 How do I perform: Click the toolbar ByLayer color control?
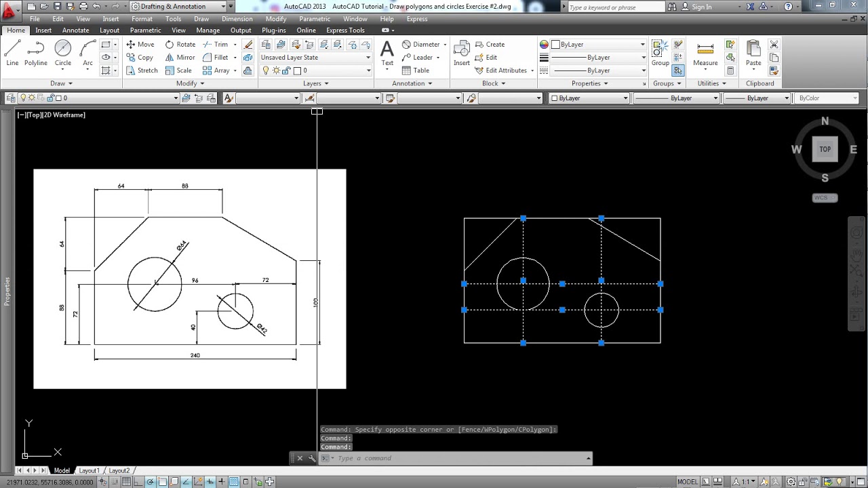click(589, 98)
